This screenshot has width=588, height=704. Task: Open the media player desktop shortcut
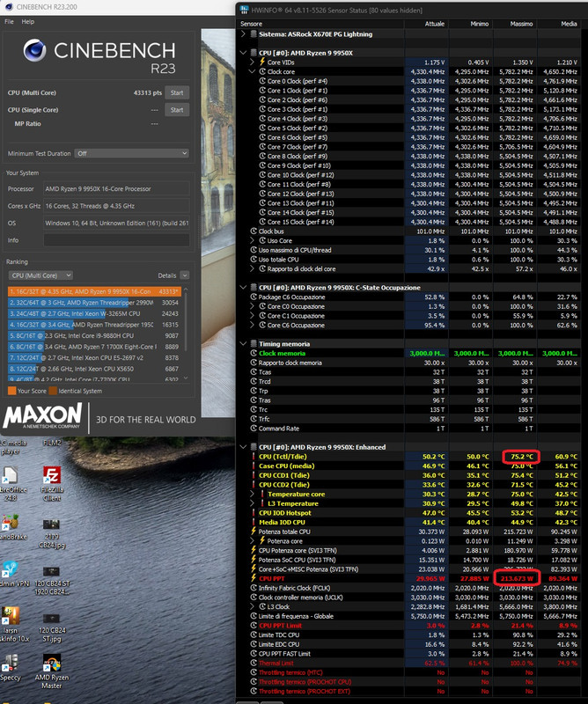pyautogui.click(x=12, y=447)
